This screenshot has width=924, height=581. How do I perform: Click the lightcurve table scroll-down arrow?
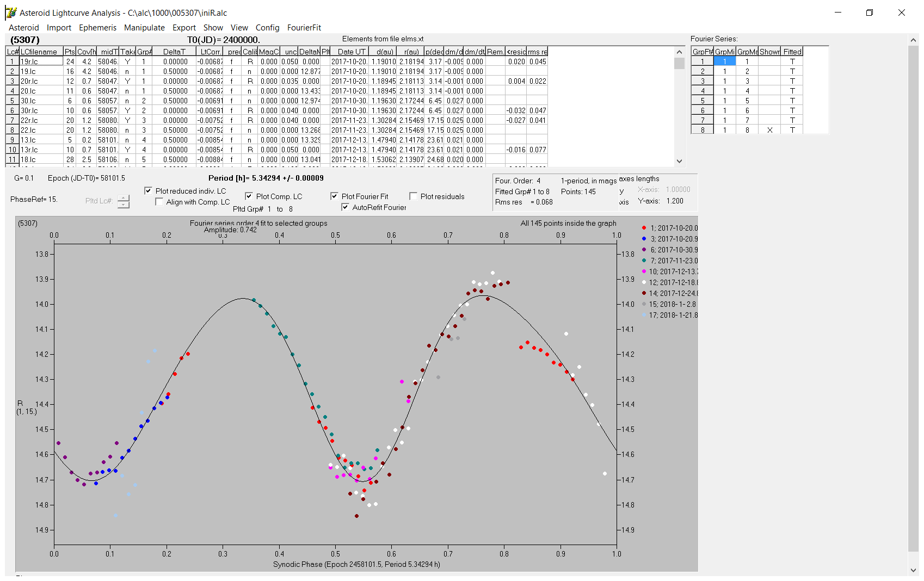(679, 161)
